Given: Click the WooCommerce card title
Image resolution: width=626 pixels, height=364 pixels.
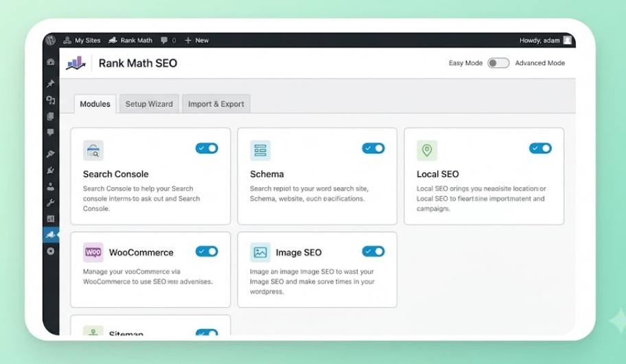Looking at the screenshot, I should 141,252.
